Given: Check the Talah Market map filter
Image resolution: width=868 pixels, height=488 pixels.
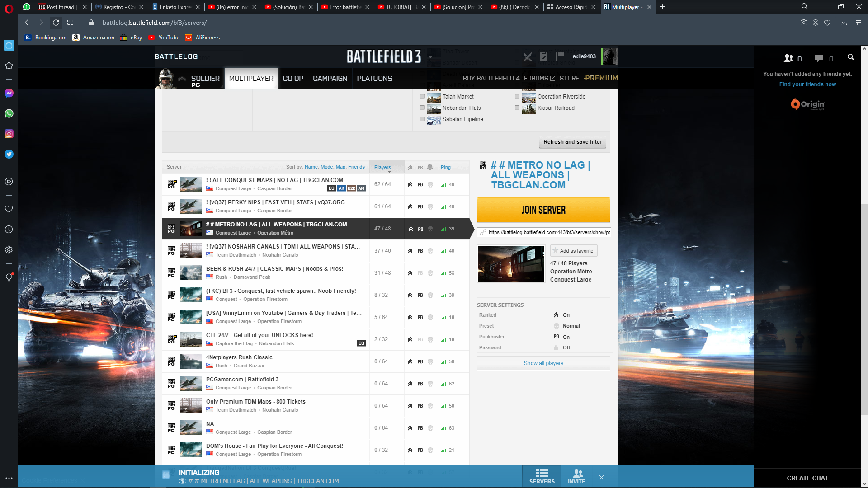Looking at the screenshot, I should click(x=422, y=96).
